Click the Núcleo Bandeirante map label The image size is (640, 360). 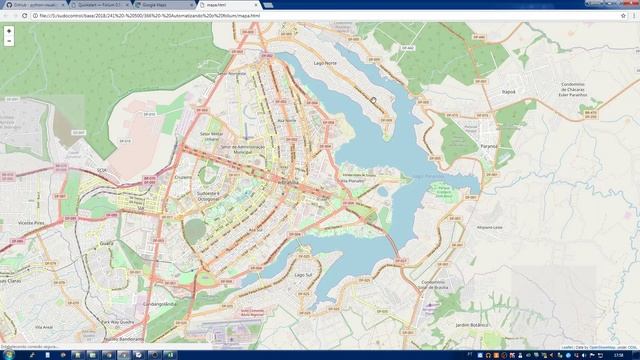click(x=123, y=339)
